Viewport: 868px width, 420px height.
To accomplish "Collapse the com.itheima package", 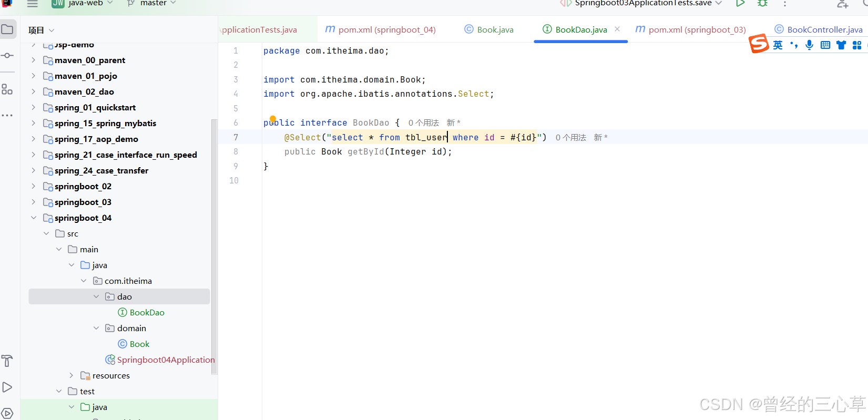I will click(x=84, y=281).
